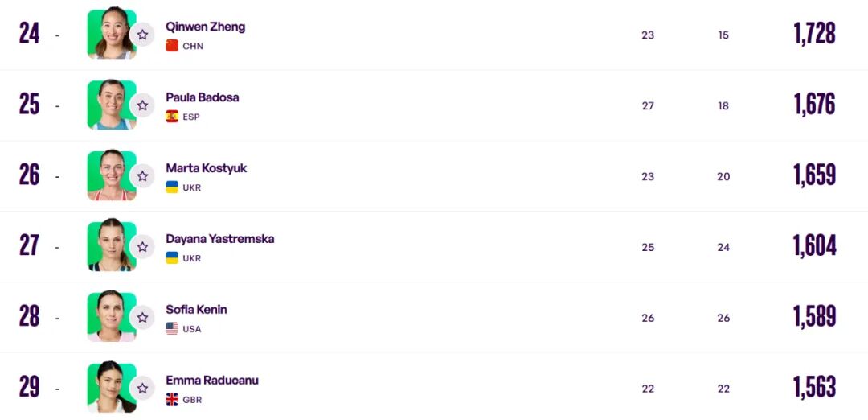Go to Paula Badosa's profile link
The image size is (868, 420).
202,97
